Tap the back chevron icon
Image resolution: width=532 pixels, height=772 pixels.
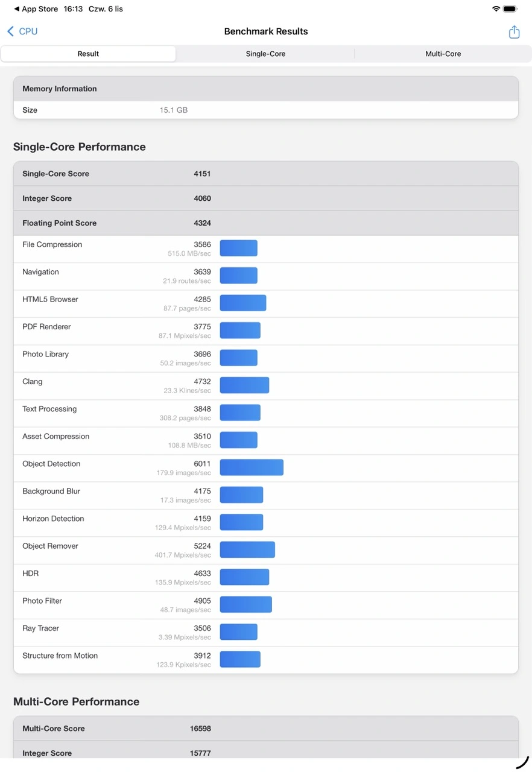coord(10,31)
